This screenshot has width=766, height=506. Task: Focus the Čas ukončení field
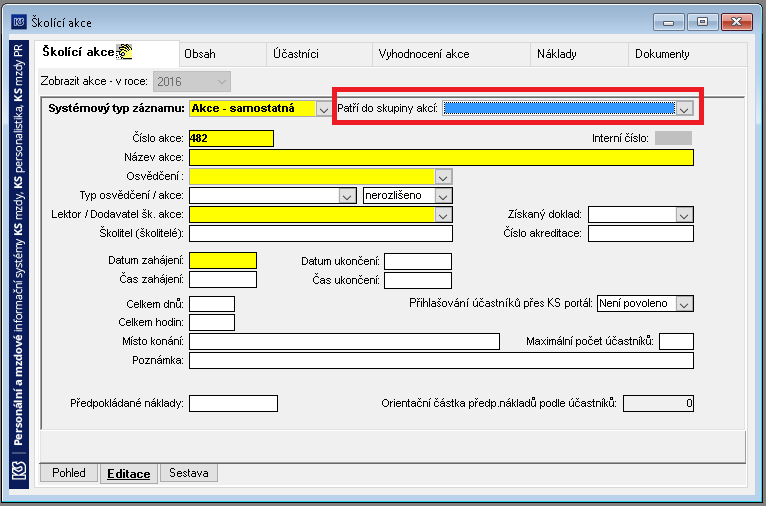click(x=418, y=280)
